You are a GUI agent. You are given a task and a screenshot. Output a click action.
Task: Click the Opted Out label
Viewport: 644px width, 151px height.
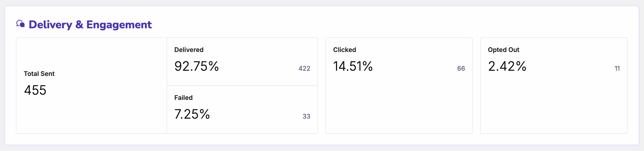pos(503,49)
